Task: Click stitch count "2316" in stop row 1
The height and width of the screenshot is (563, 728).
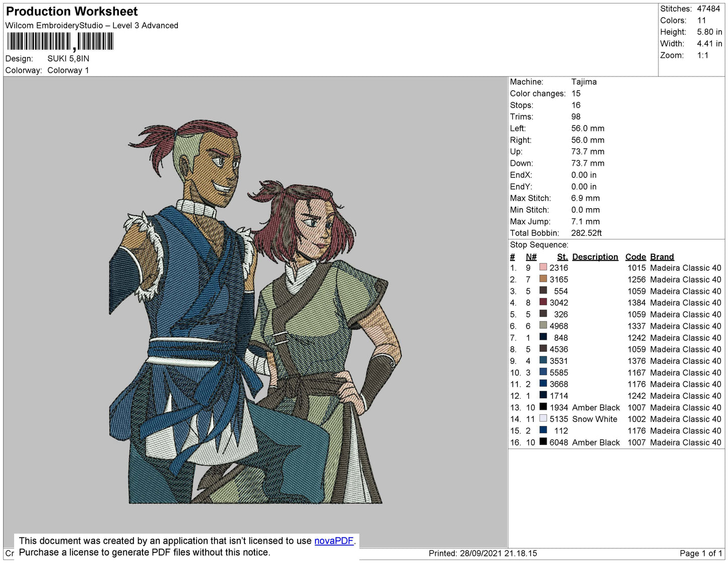Action: click(x=559, y=268)
